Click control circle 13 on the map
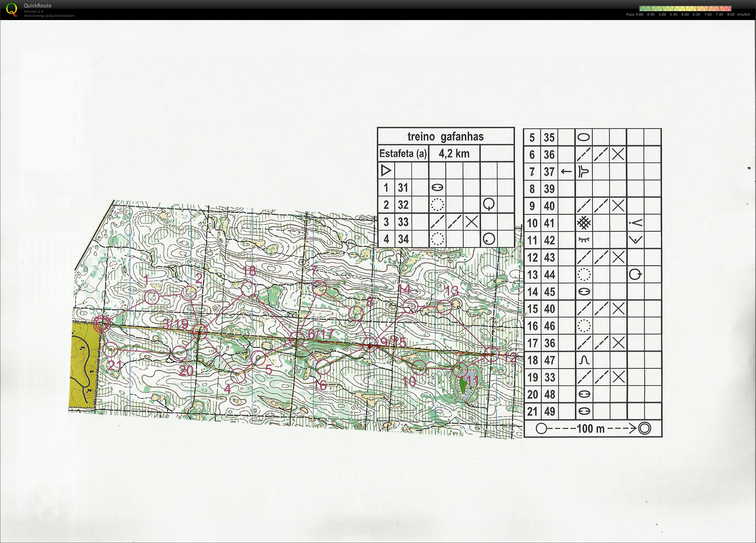The height and width of the screenshot is (543, 756). tap(444, 307)
